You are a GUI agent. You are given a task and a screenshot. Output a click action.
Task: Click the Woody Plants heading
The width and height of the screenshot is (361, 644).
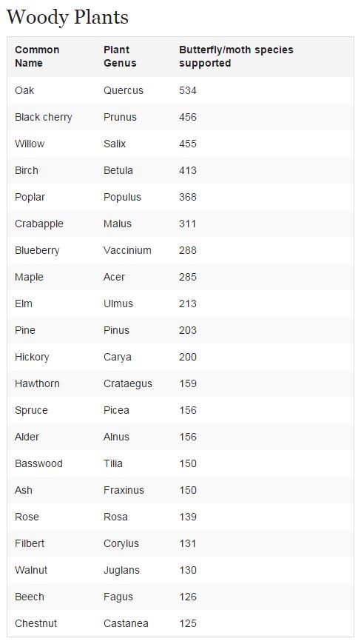tap(68, 17)
